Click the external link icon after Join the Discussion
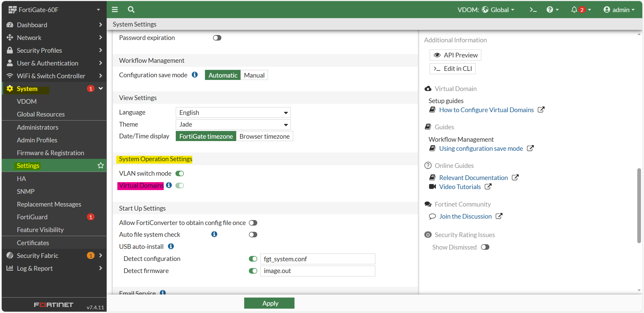This screenshot has width=644, height=313. [499, 216]
